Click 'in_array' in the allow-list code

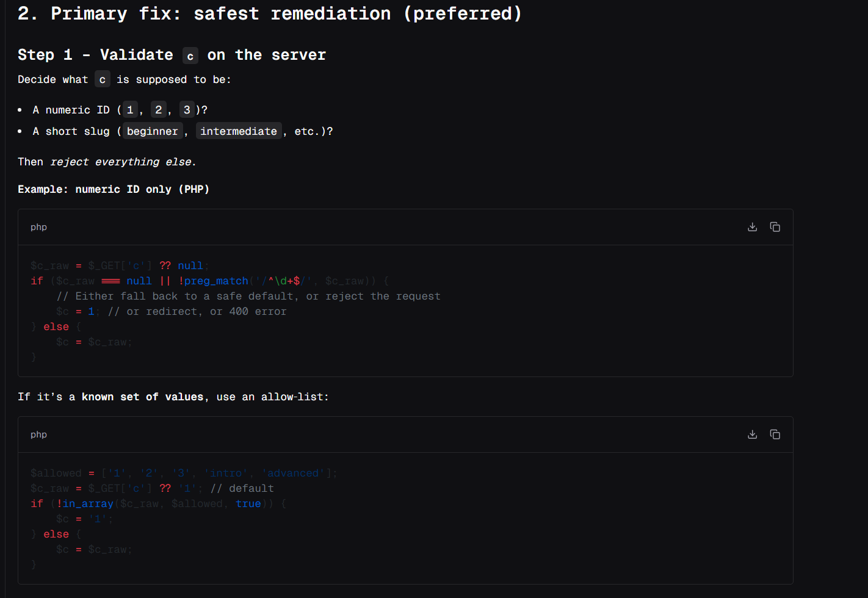88,503
